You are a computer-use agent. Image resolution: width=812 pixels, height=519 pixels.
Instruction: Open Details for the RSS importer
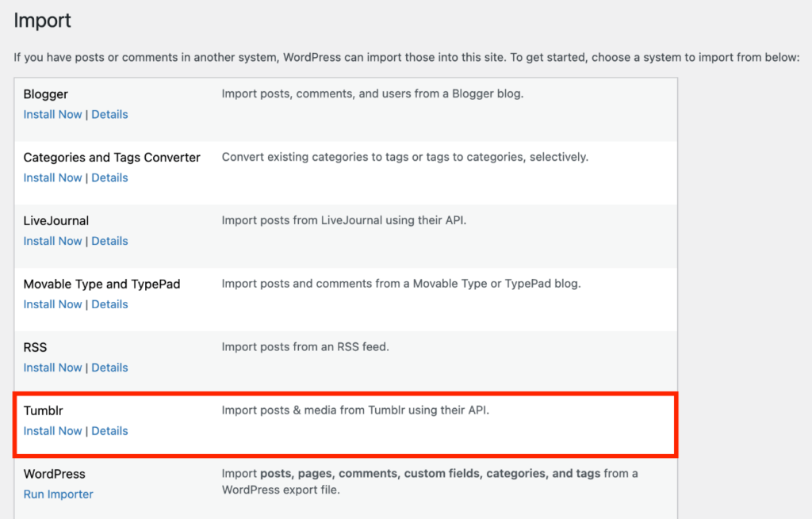point(109,368)
